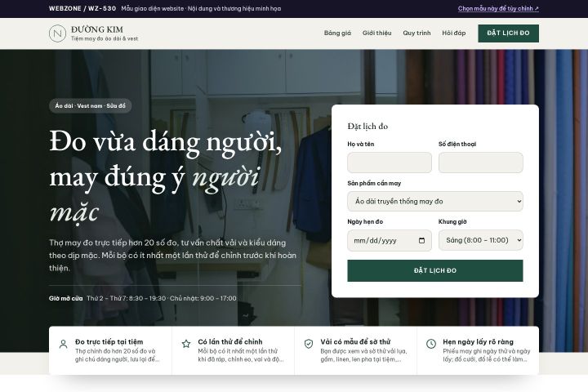Focus the Họ và tên input field
Viewport: 588px width, 392px height.
click(390, 163)
